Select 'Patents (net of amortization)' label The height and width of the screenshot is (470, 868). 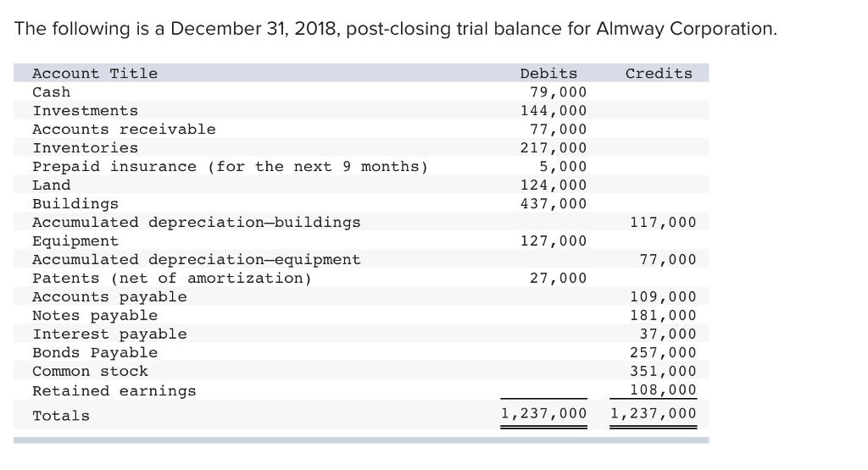[172, 279]
